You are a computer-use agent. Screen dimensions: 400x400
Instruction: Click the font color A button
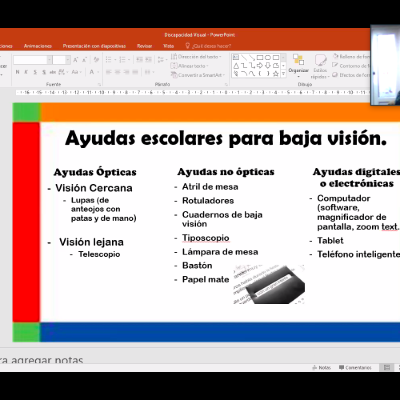click(92, 72)
